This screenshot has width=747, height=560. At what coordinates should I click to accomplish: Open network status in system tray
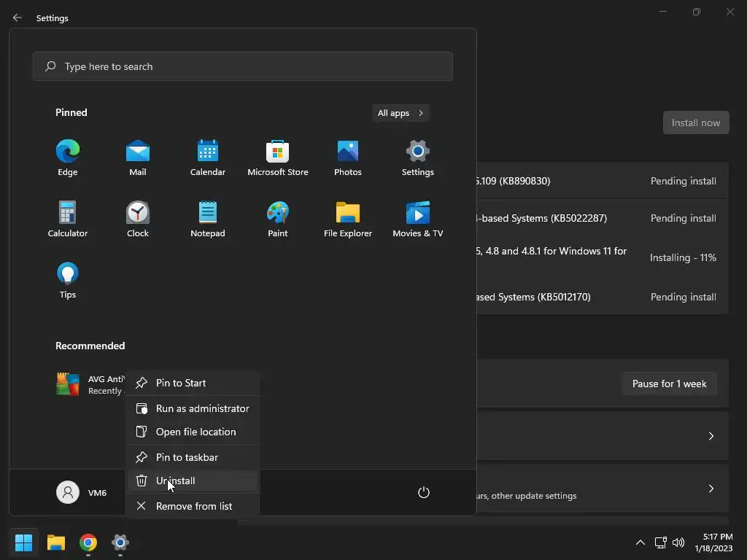coord(660,542)
